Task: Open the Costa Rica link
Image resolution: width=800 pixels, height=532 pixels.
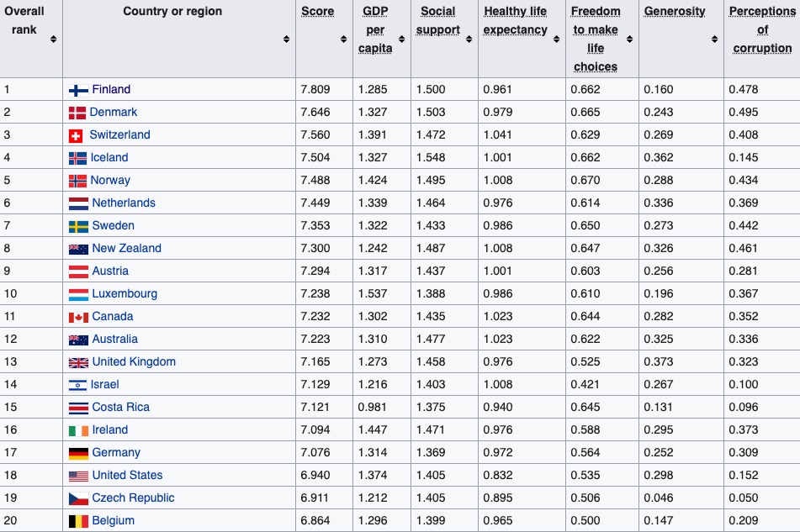Action: point(121,407)
